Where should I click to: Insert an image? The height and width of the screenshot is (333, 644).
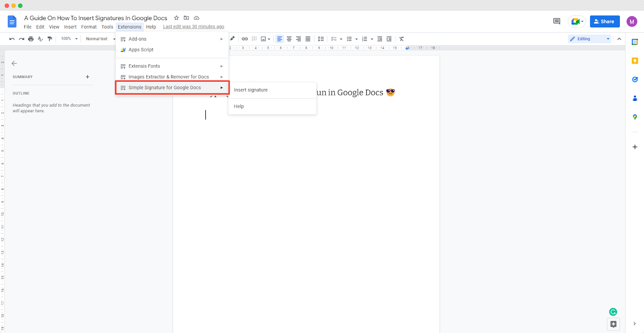(263, 39)
